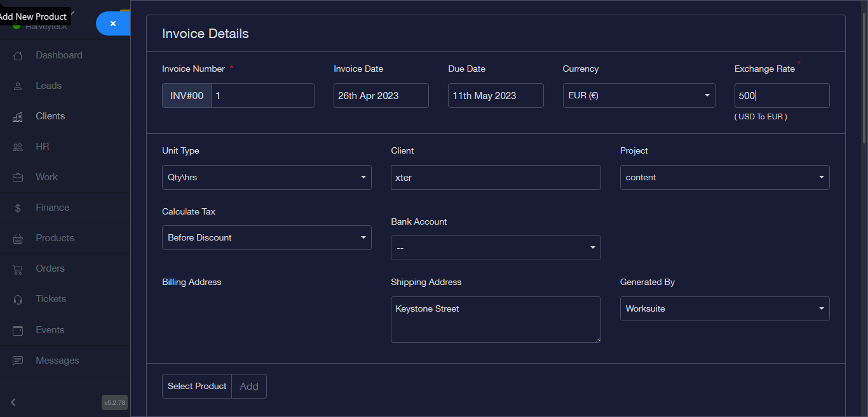Open the Bank Account dropdown
The height and width of the screenshot is (417, 868).
495,248
